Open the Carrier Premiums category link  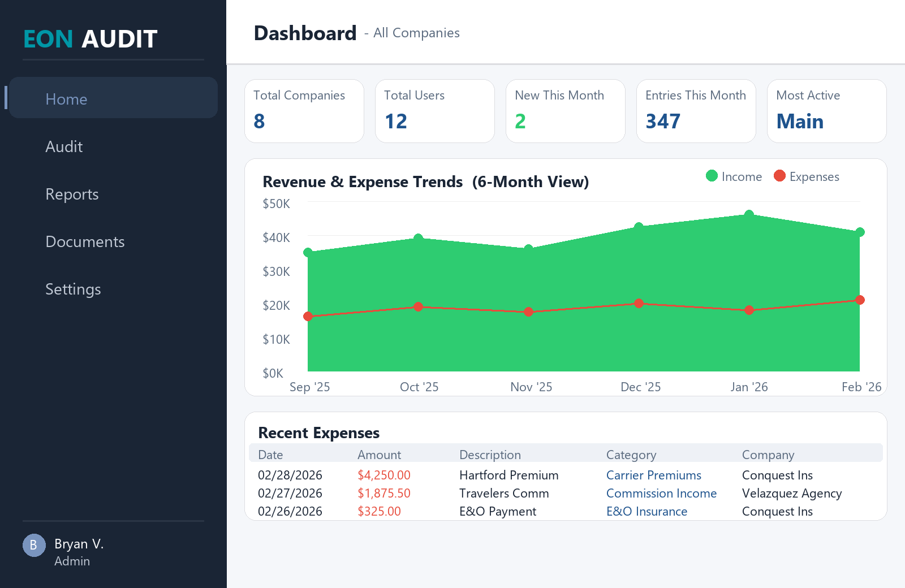pos(654,475)
